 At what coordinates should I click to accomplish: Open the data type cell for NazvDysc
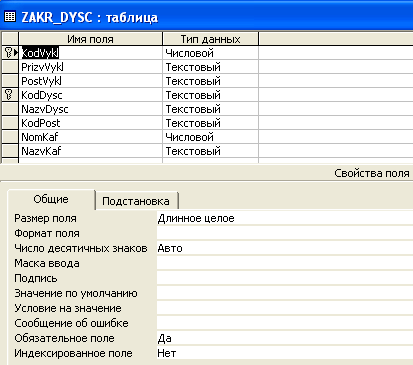(x=211, y=109)
